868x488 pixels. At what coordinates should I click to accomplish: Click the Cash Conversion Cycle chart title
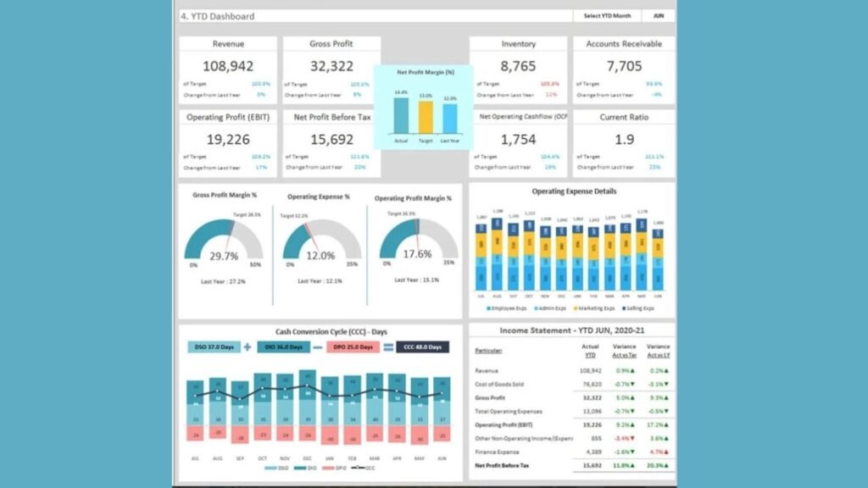click(x=331, y=332)
